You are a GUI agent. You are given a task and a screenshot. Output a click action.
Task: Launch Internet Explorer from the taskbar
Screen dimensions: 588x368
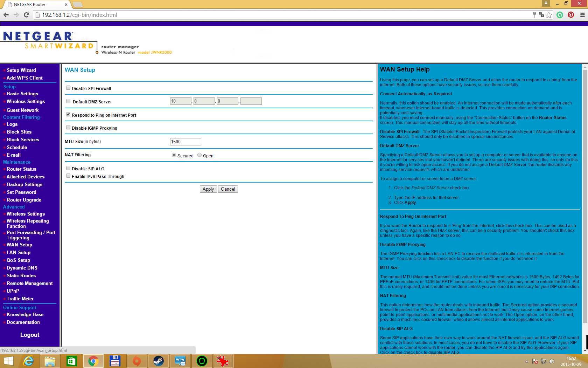28,361
